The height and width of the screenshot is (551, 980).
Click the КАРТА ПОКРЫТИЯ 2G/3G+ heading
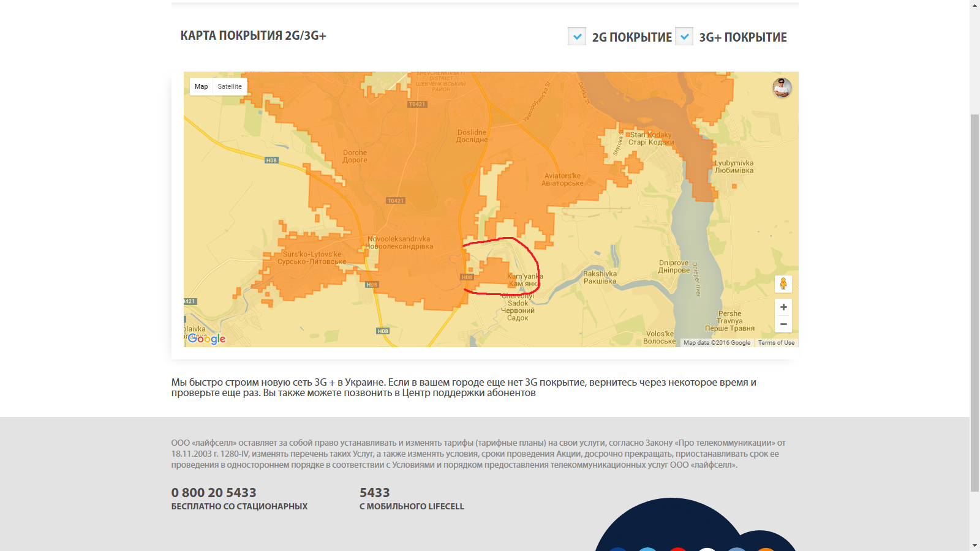[253, 36]
